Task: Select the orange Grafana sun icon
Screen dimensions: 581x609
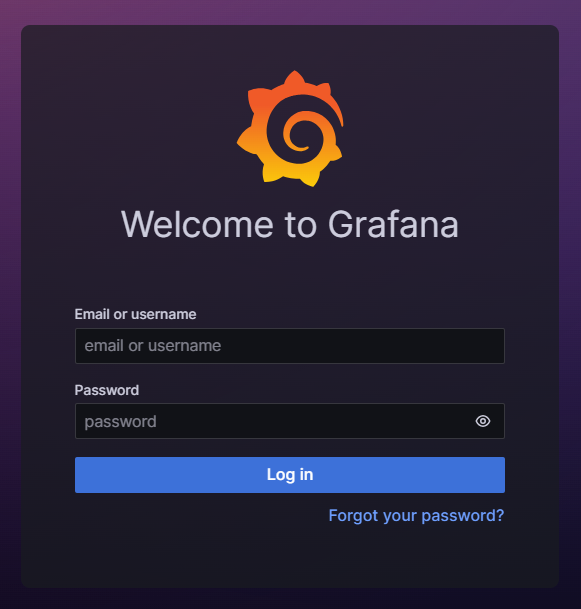Action: click(290, 129)
